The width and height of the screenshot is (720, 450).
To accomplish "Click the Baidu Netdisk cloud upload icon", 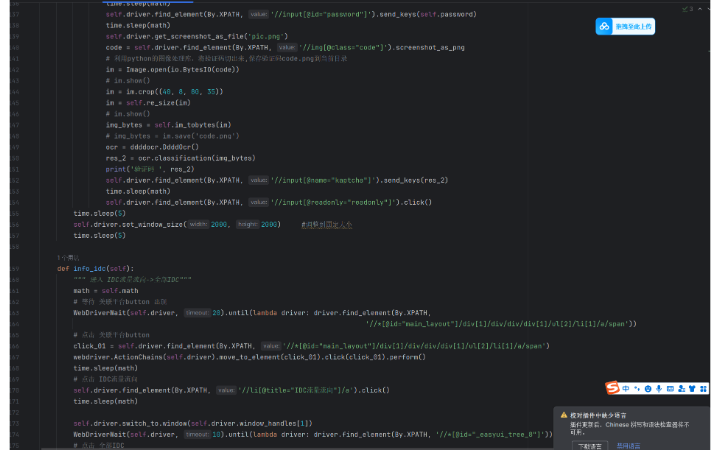I will [x=604, y=27].
